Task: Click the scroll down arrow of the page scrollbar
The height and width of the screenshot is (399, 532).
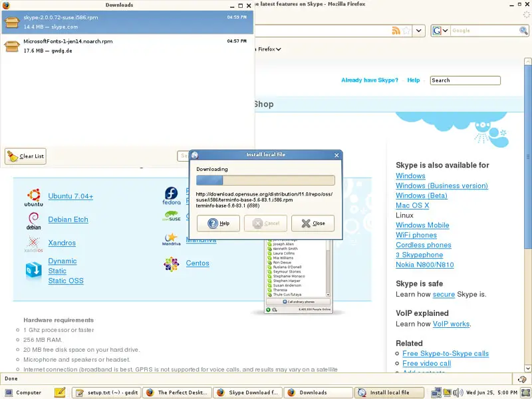Action: coord(527,368)
